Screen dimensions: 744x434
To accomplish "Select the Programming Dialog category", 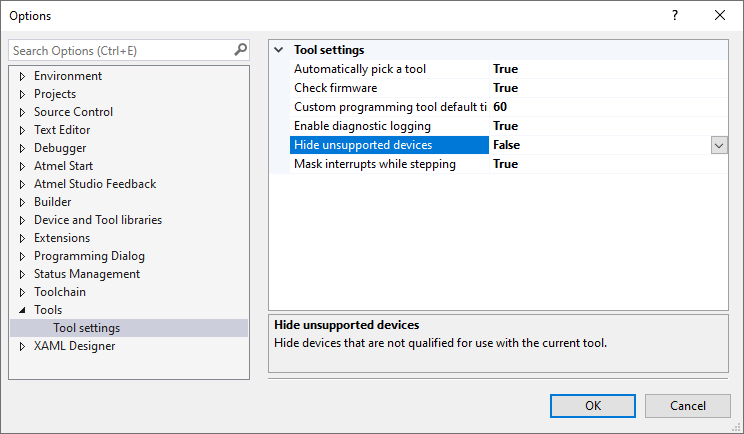I will (89, 256).
